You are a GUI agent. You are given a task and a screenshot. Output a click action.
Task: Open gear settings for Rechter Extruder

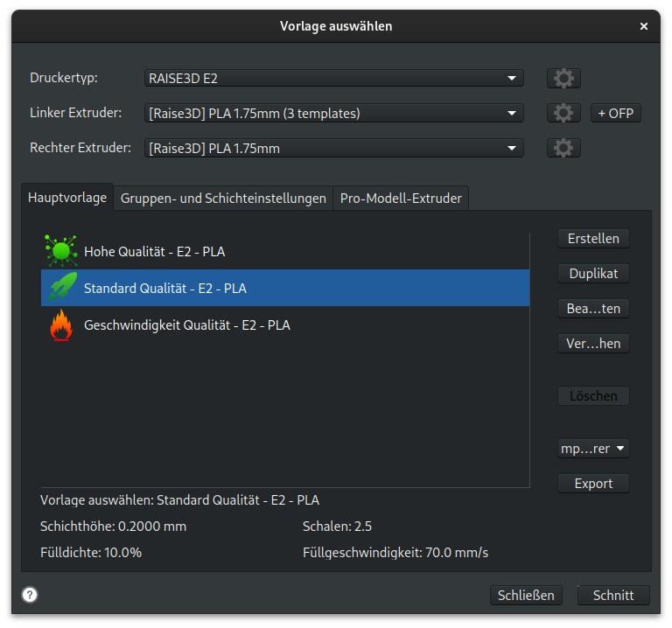pos(563,148)
